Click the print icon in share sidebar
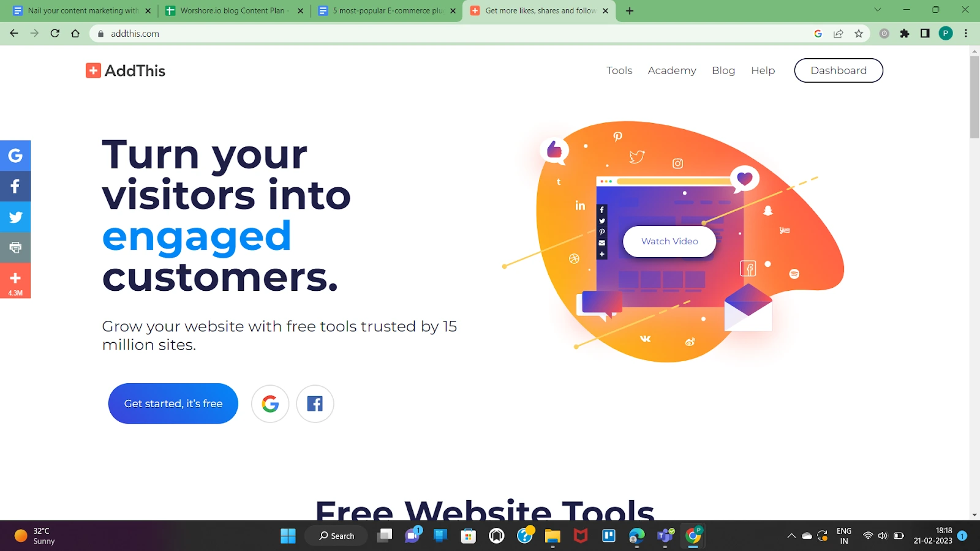The height and width of the screenshot is (551, 980). click(x=15, y=247)
